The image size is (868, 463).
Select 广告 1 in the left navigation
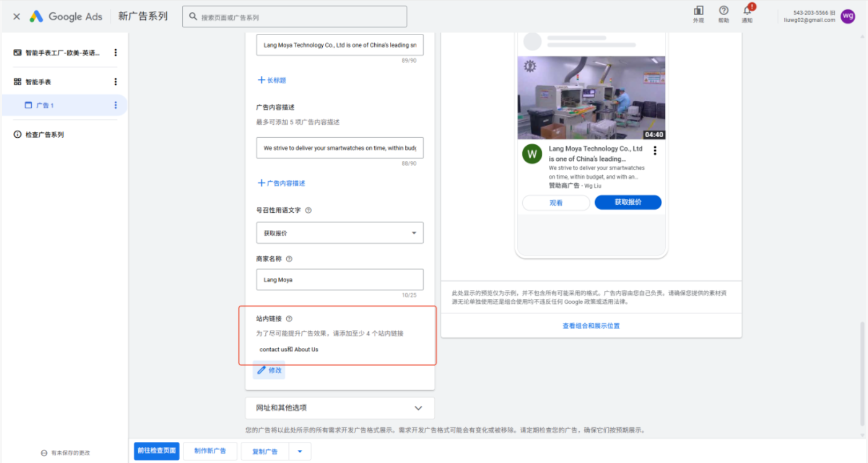point(45,106)
